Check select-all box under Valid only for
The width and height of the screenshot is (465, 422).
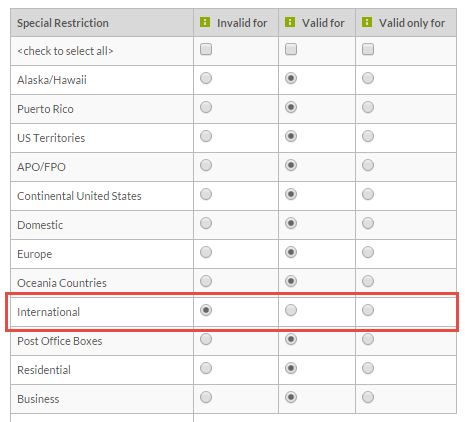point(368,49)
